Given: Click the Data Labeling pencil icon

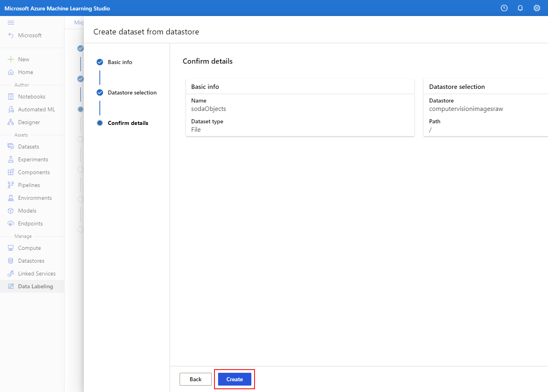Looking at the screenshot, I should [11, 286].
